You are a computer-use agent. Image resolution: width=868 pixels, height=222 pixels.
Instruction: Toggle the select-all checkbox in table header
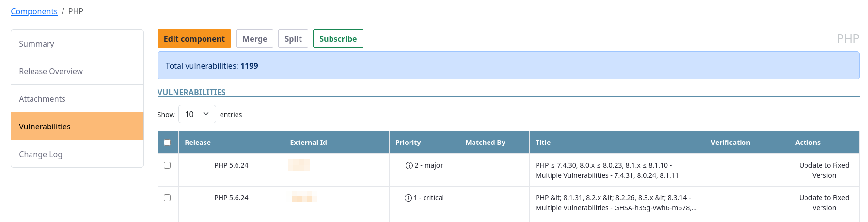pyautogui.click(x=167, y=143)
